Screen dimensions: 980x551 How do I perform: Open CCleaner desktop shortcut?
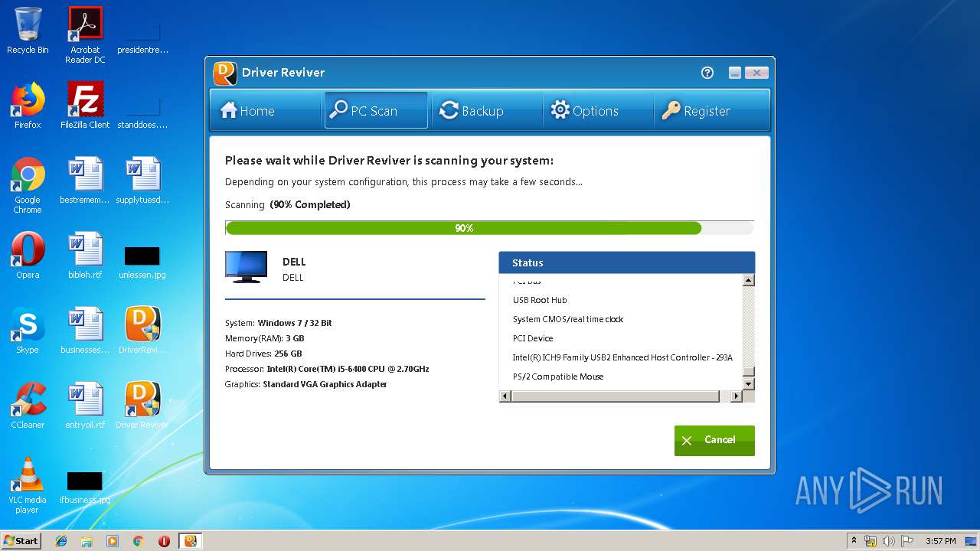[x=28, y=406]
